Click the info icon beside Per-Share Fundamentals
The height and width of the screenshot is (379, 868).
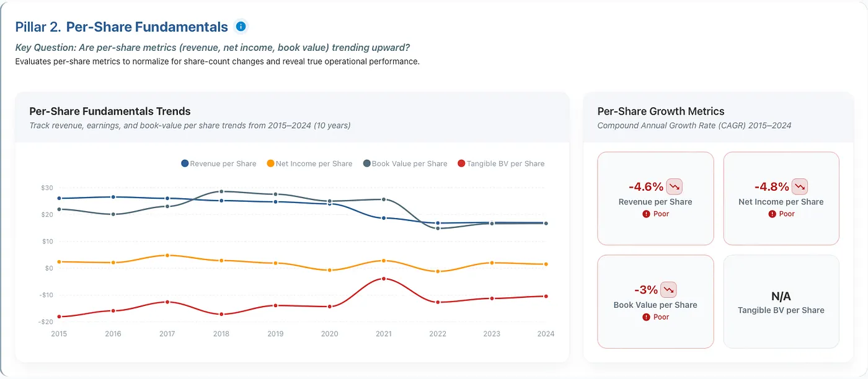point(241,27)
